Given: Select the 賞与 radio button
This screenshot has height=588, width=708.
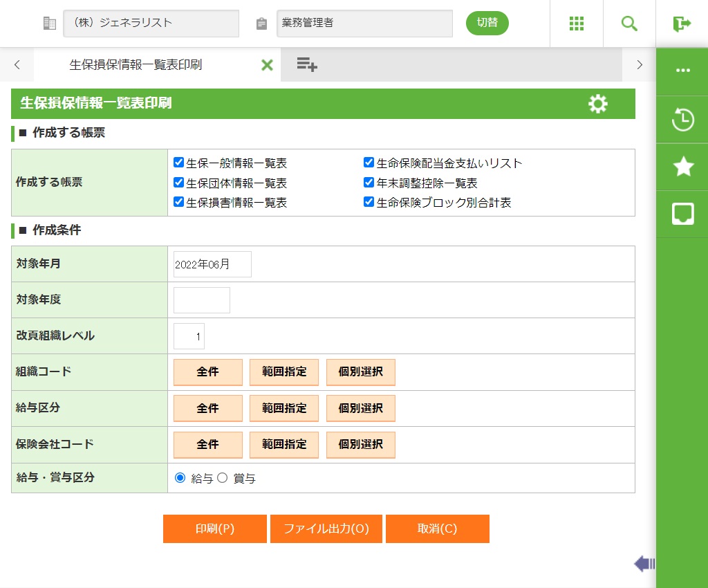Looking at the screenshot, I should tap(223, 477).
